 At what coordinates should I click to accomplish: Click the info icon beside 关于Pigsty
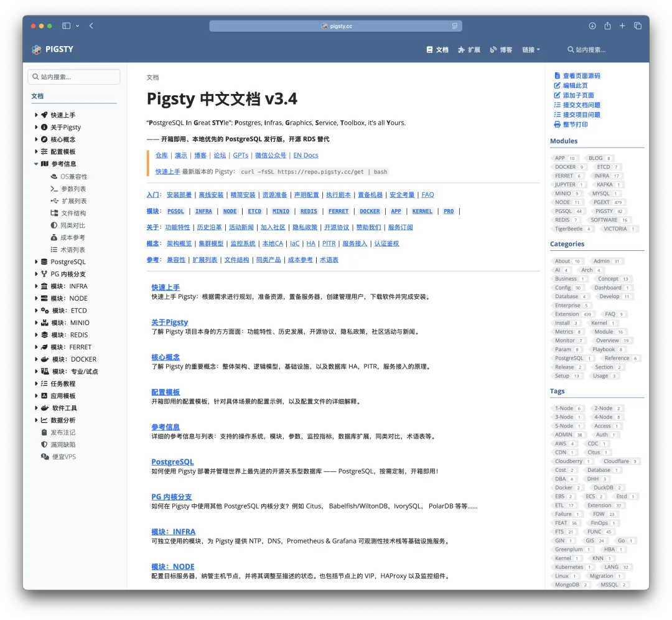click(x=44, y=127)
